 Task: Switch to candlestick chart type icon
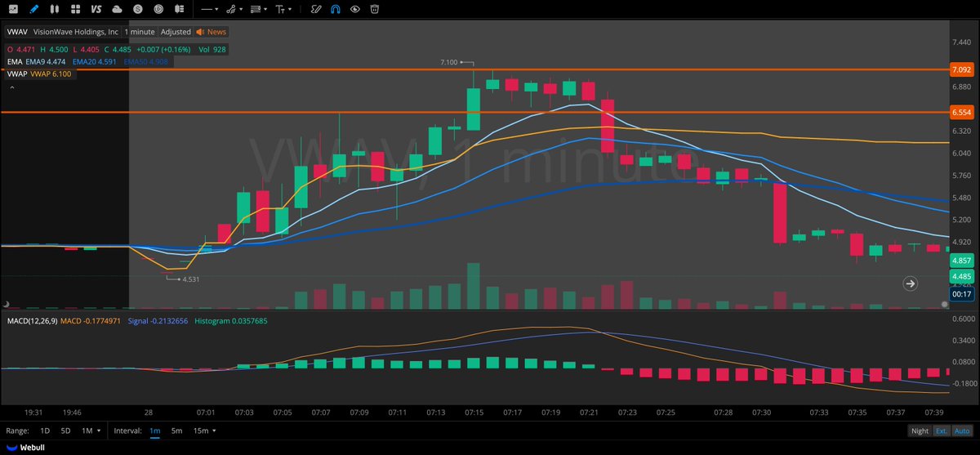tap(54, 9)
